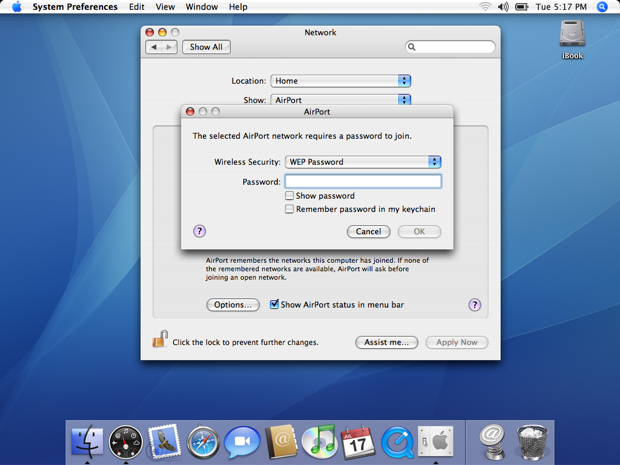This screenshot has height=465, width=620.
Task: Click the clock showing Tue 5:17 PM
Action: (x=561, y=7)
